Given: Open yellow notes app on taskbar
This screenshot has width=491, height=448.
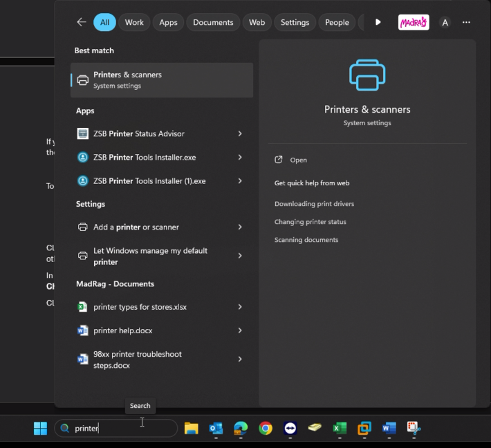Looking at the screenshot, I should coord(315,428).
